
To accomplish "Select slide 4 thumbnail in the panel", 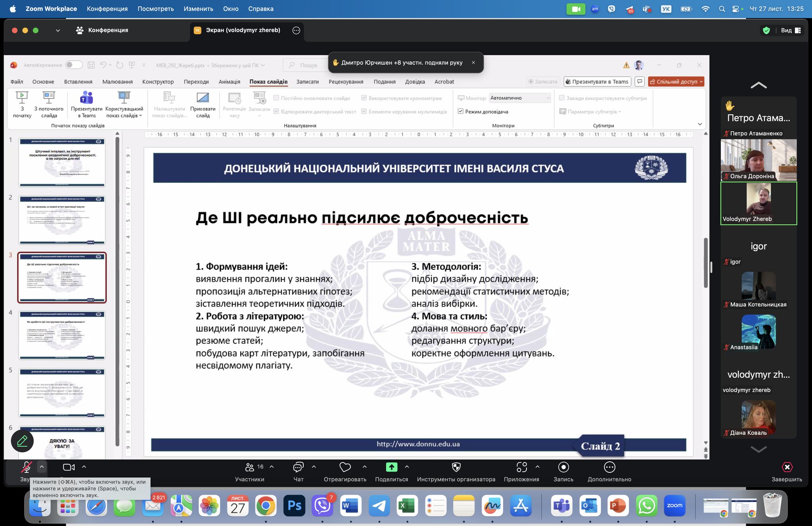I will click(62, 335).
